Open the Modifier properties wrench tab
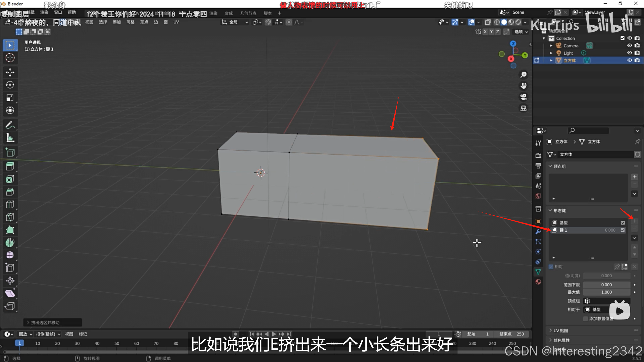 point(538,232)
